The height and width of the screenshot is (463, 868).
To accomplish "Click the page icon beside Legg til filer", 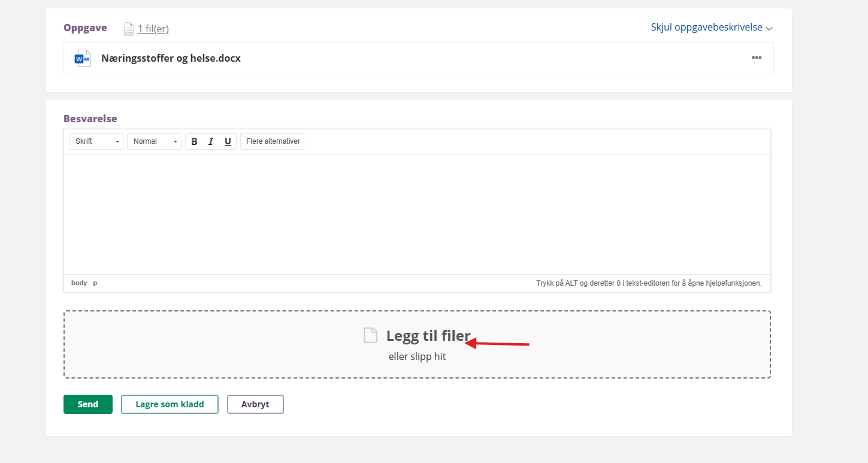I will coord(371,335).
